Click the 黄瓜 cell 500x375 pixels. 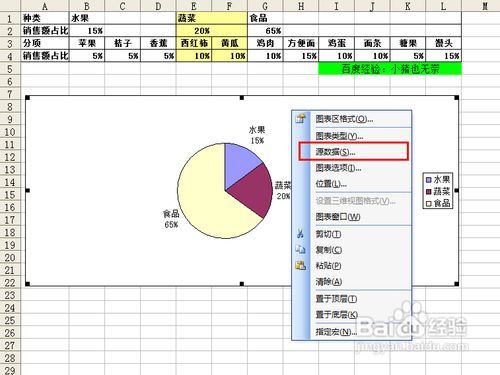[x=229, y=43]
